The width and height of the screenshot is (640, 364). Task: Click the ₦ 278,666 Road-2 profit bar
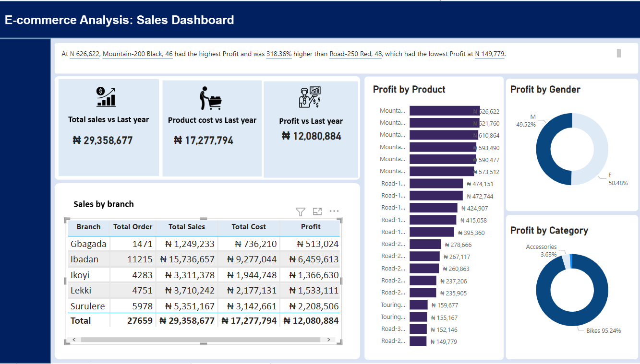[x=425, y=244]
